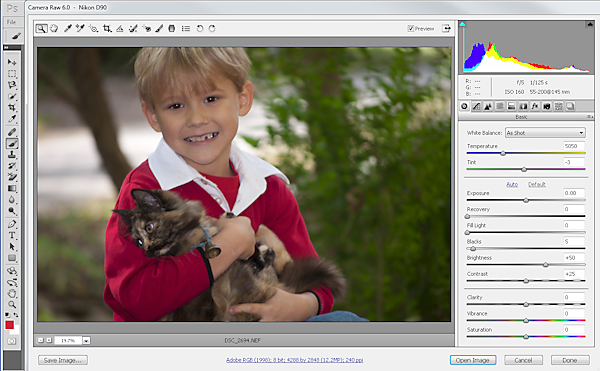Choose the Color Sampler tool

tap(80, 28)
